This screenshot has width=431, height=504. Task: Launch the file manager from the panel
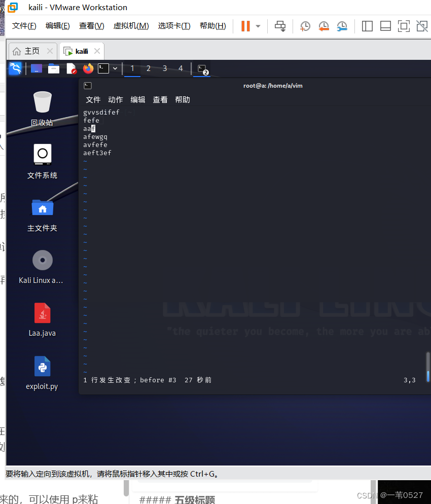coord(54,68)
